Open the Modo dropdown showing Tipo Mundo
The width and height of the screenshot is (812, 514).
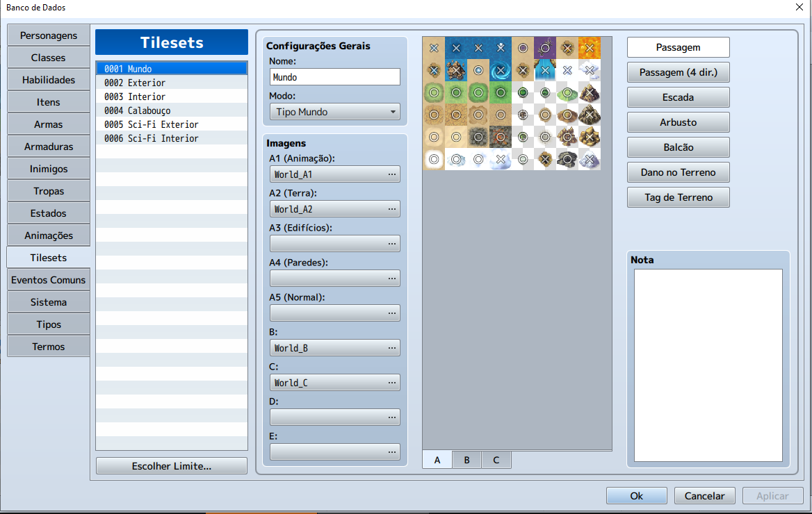pos(334,111)
